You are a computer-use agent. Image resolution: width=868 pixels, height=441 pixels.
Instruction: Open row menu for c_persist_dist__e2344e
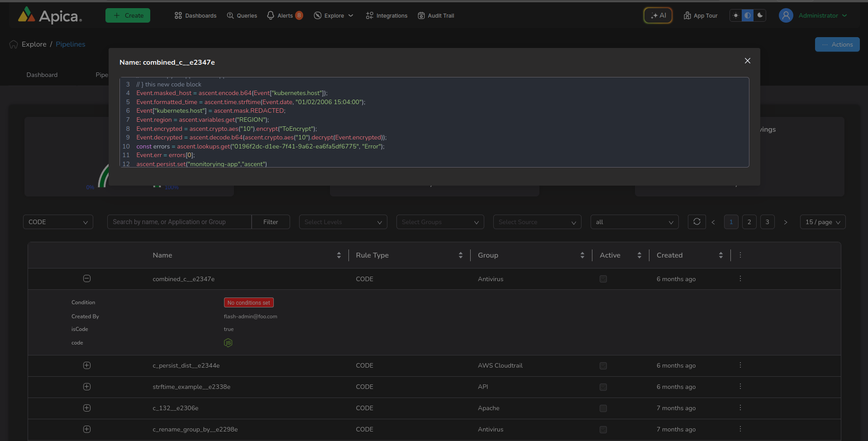[740, 365]
